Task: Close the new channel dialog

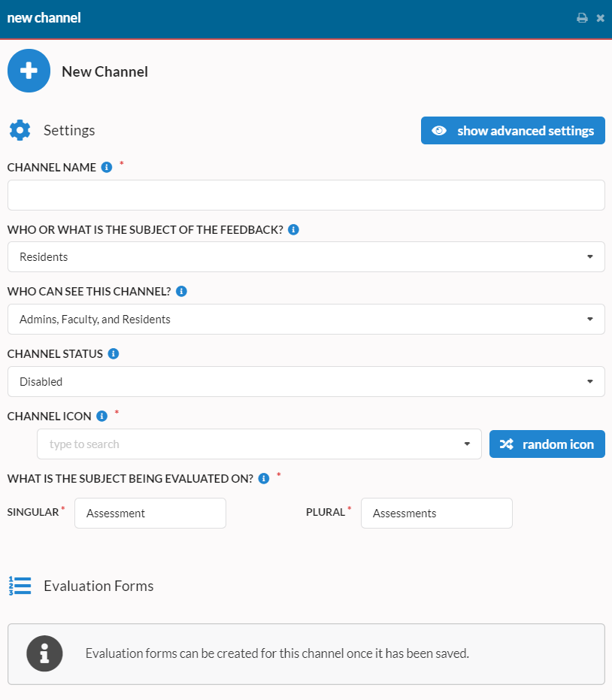Action: (x=601, y=18)
